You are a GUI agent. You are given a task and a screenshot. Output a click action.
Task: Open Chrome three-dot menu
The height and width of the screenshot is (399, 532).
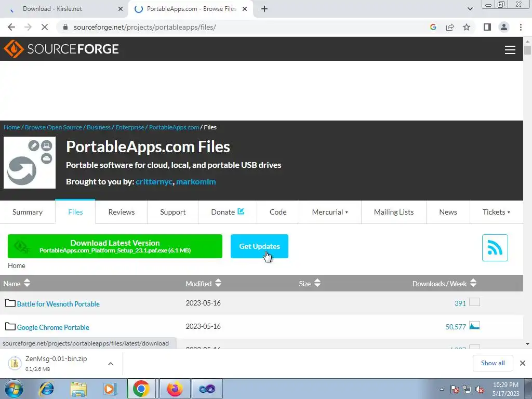pos(521,27)
